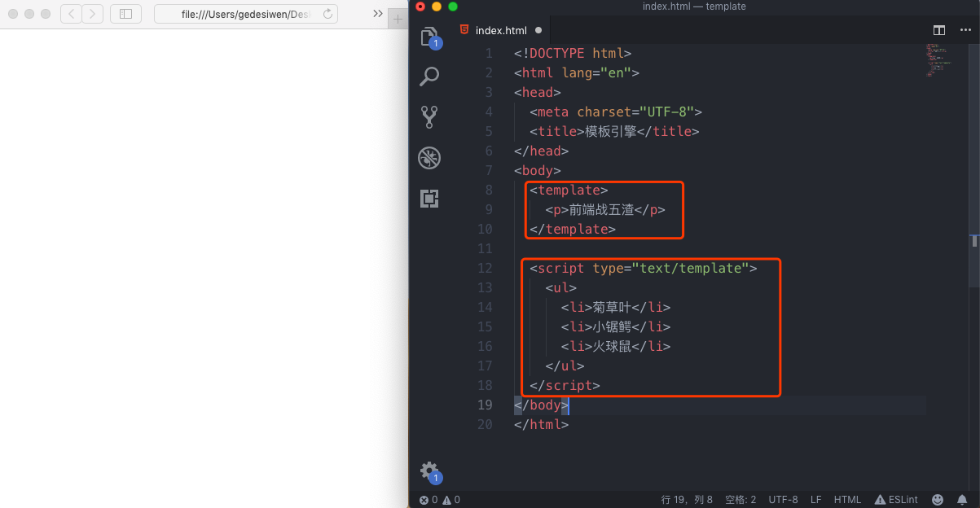Open the Debug view in the activity bar
The image size is (980, 508).
click(x=429, y=158)
